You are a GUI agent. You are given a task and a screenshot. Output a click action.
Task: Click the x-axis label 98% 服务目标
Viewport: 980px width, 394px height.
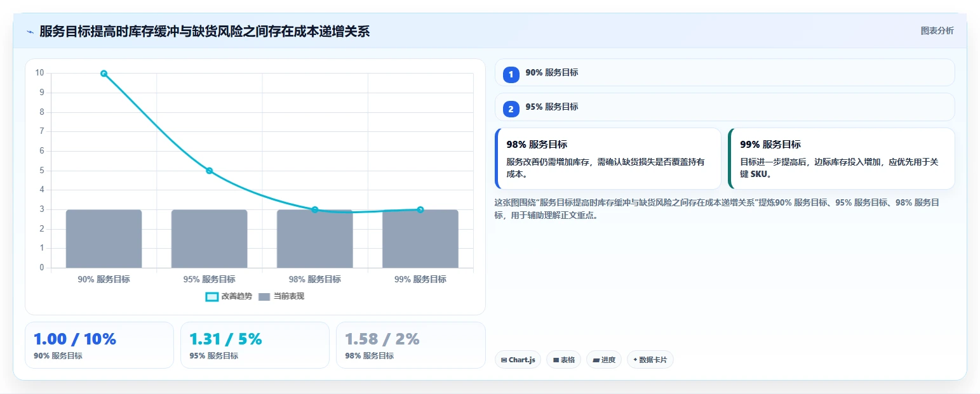point(314,279)
